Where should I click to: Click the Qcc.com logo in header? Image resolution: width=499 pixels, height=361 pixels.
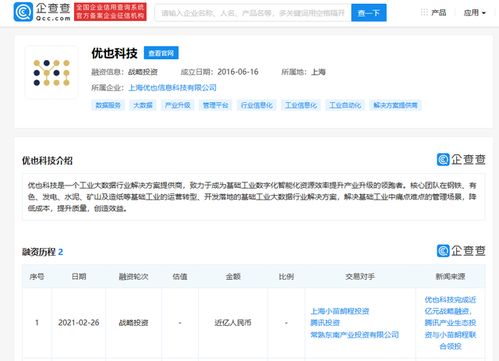(42, 12)
